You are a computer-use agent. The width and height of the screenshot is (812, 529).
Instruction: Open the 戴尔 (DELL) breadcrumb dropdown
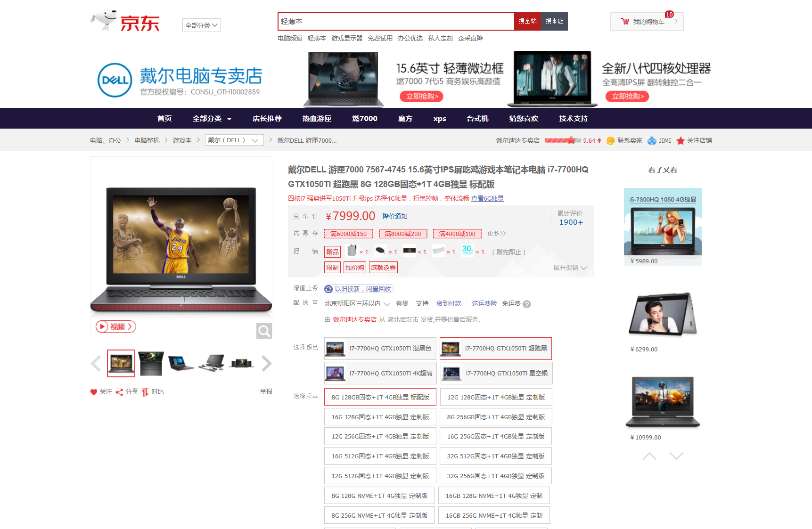click(x=234, y=140)
